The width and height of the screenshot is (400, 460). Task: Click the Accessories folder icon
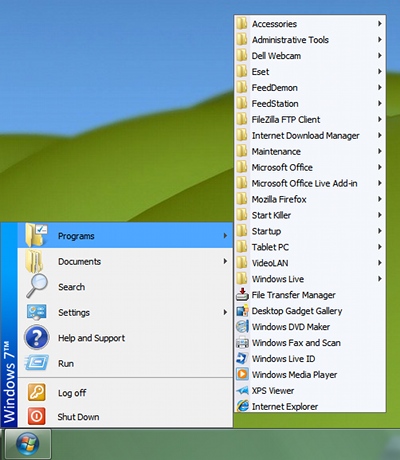[x=242, y=24]
